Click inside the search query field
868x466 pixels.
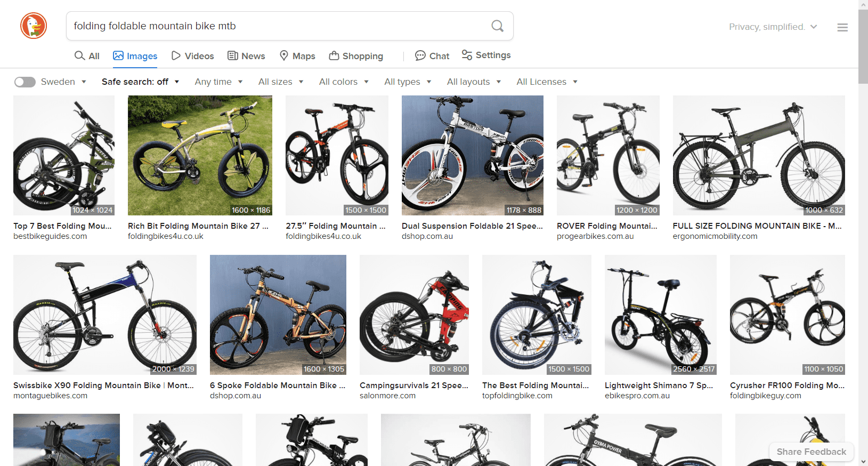pyautogui.click(x=277, y=26)
